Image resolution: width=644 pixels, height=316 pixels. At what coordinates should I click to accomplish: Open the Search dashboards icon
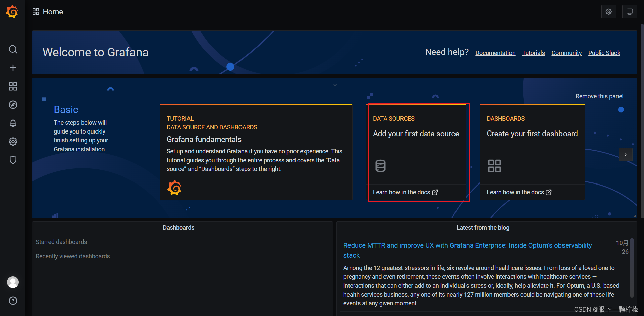(13, 49)
